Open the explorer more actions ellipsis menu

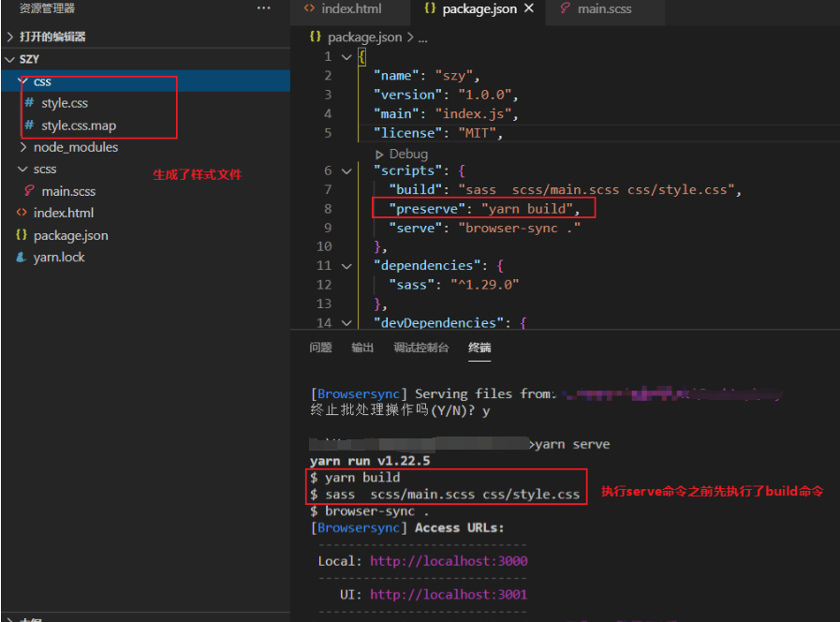click(263, 8)
